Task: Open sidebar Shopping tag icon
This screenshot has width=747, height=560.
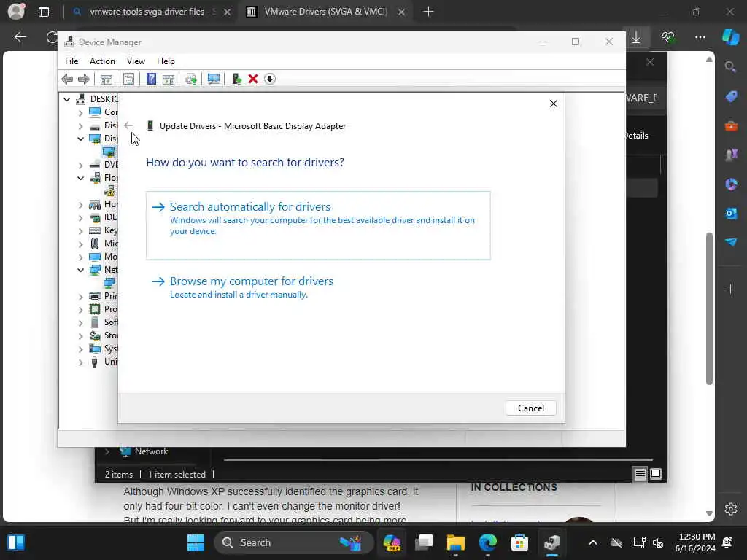Action: coord(731,97)
